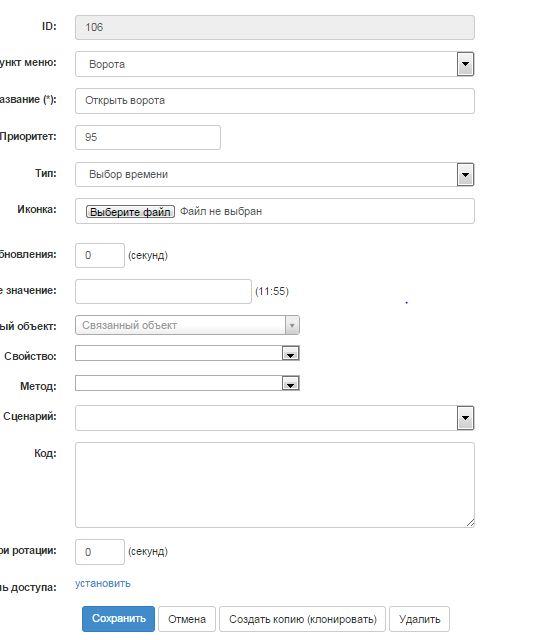Focus the Приоритет field showing 95

pos(148,138)
